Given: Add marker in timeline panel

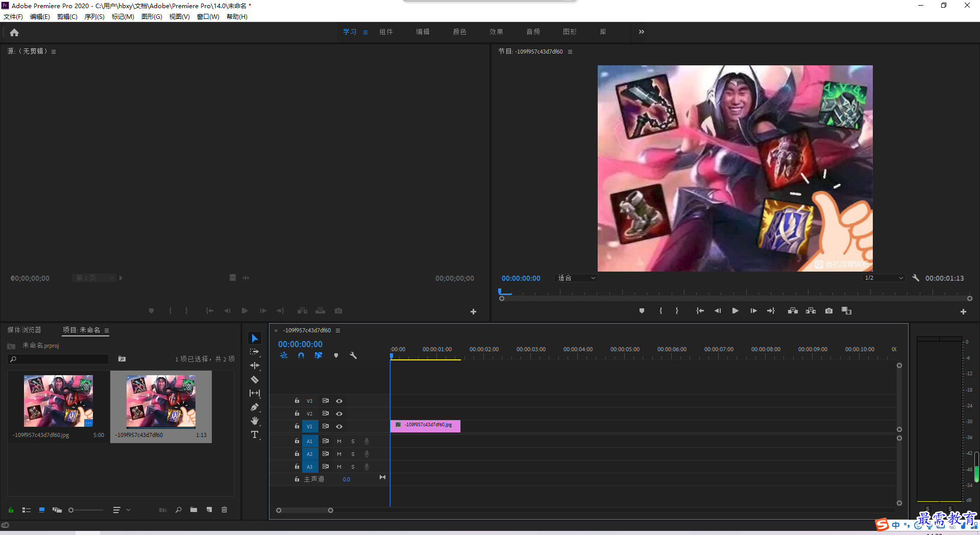Looking at the screenshot, I should 336,355.
